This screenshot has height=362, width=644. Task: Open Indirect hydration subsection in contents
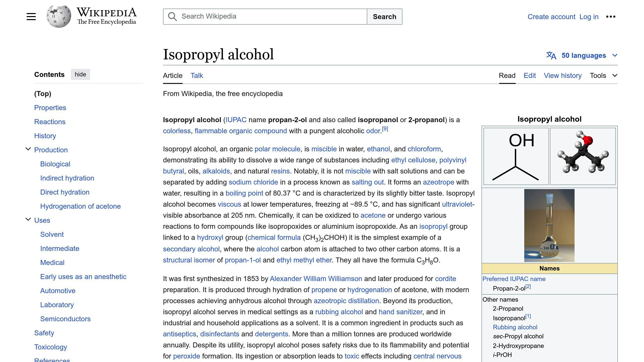point(67,178)
